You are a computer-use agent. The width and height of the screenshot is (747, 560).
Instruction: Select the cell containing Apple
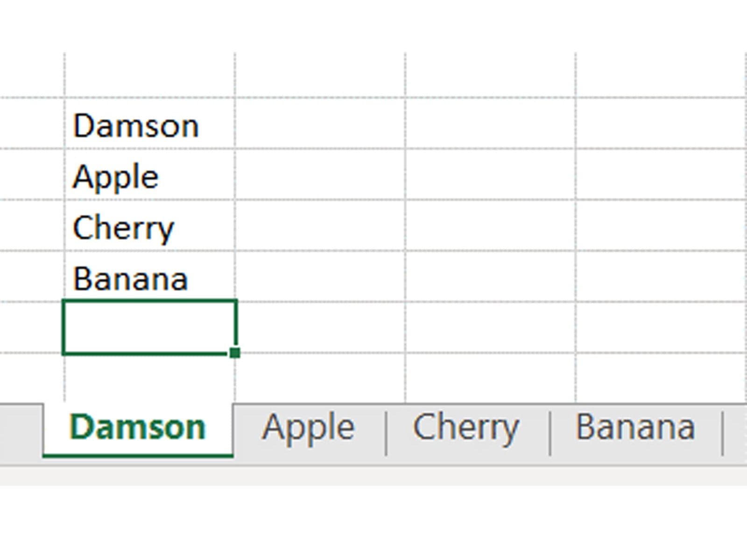(149, 175)
